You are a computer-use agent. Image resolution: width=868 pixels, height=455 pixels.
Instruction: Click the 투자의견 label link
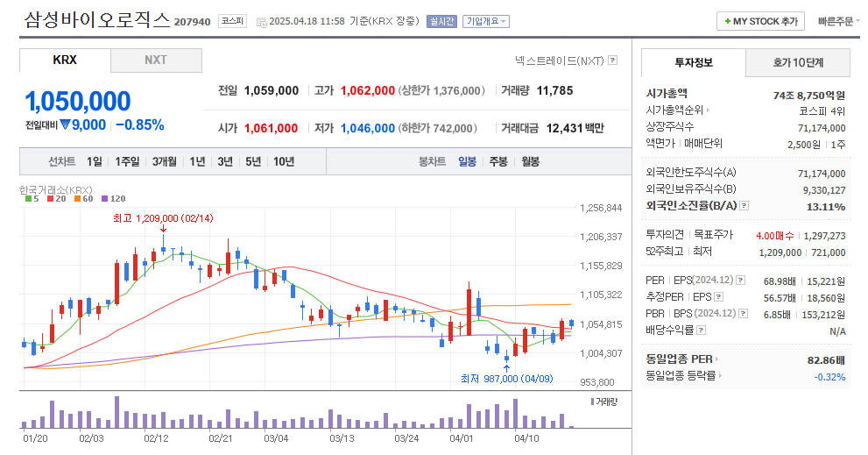click(x=665, y=234)
